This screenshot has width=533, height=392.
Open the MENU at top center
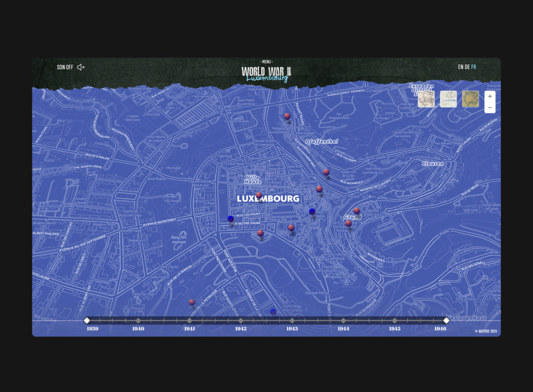pyautogui.click(x=266, y=62)
